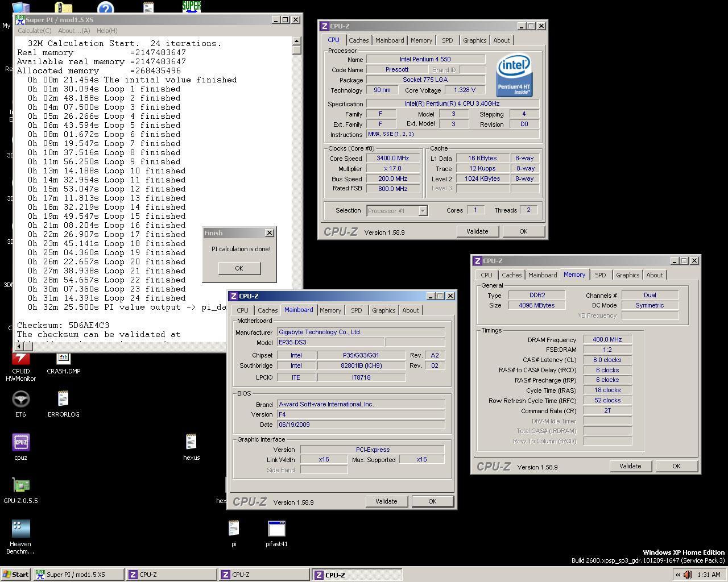Click the processor Name field Intel Pentium 4 550
This screenshot has width=728, height=582.
pos(426,59)
